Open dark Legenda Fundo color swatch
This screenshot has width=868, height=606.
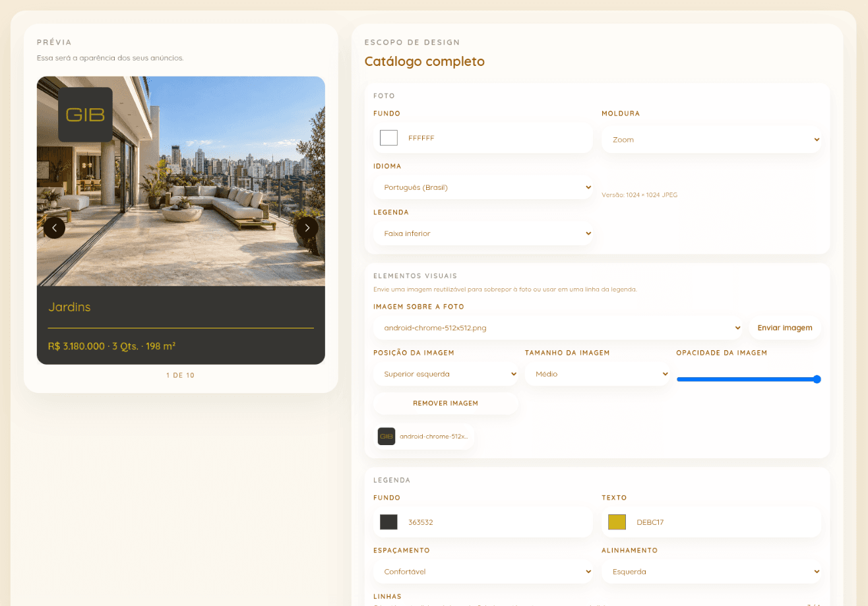coord(388,522)
